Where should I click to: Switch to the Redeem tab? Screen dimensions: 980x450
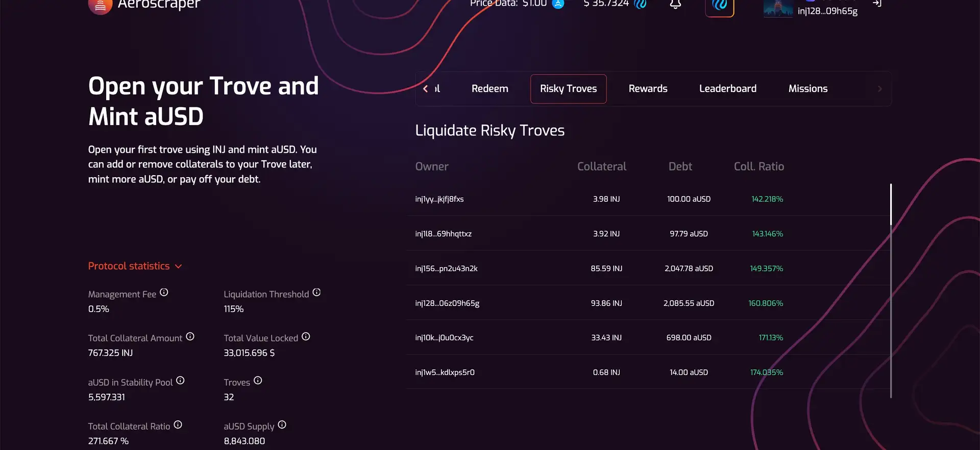tap(489, 89)
